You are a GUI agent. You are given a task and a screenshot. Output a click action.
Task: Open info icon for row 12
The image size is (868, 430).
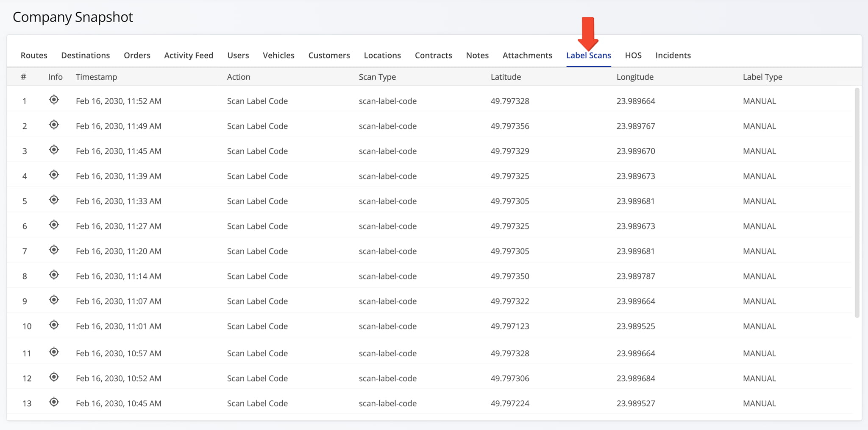tap(54, 377)
